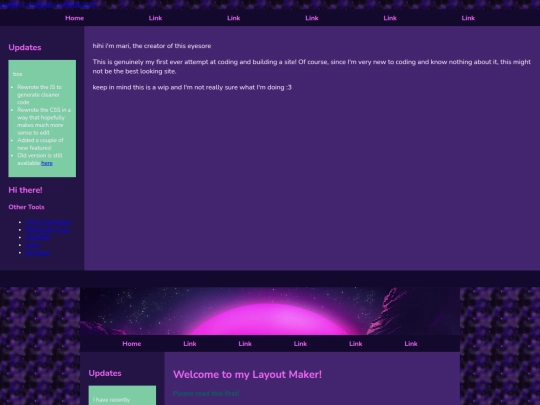This screenshot has width=540, height=405.
Task: Click the 'Other Tools' sidebar heading
Action: point(27,207)
